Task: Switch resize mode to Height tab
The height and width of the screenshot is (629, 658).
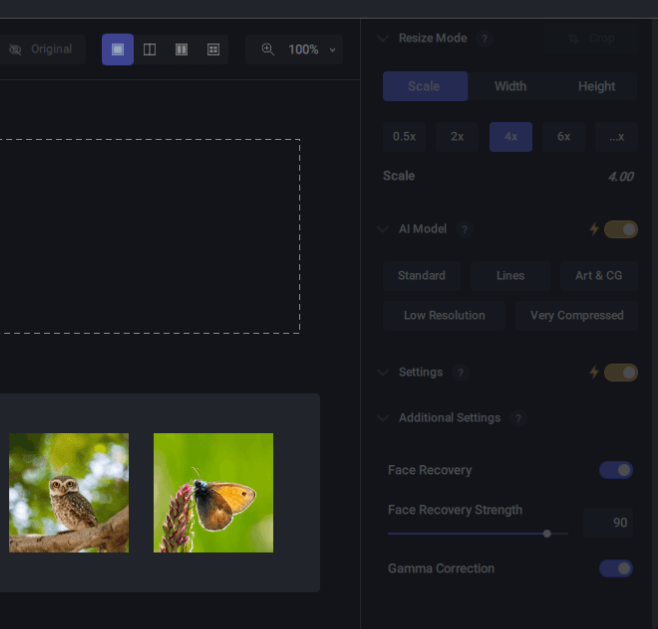Action: click(x=596, y=86)
